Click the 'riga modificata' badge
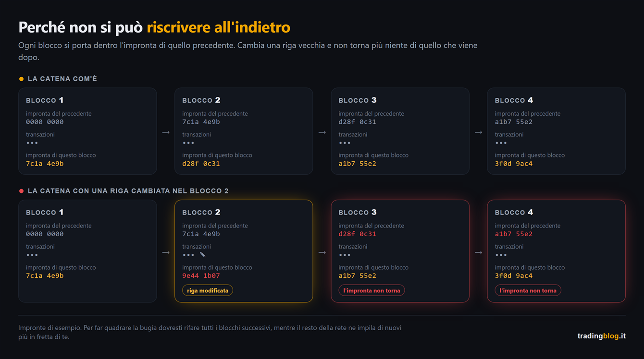Screen dimensions: 644x359 [208, 290]
